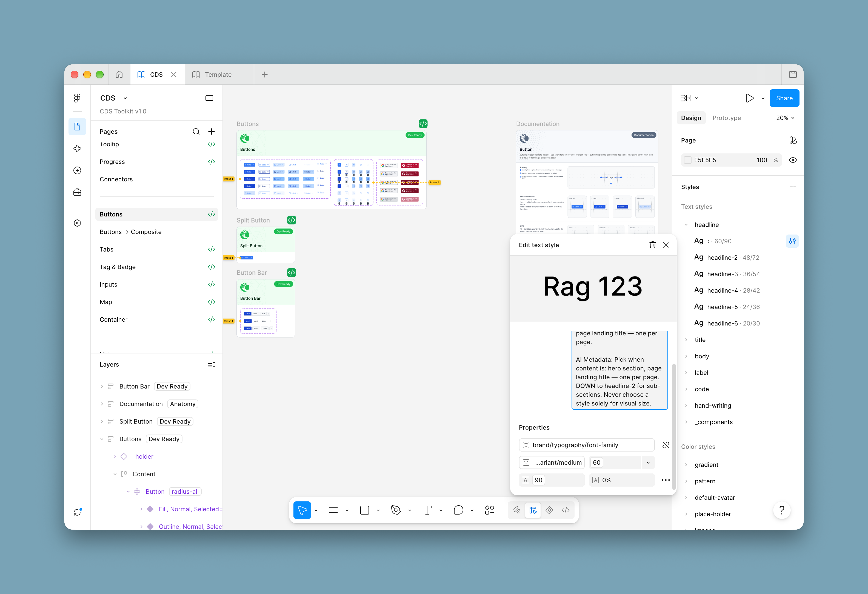
Task: Click the page variables icon next to Page
Action: point(793,140)
